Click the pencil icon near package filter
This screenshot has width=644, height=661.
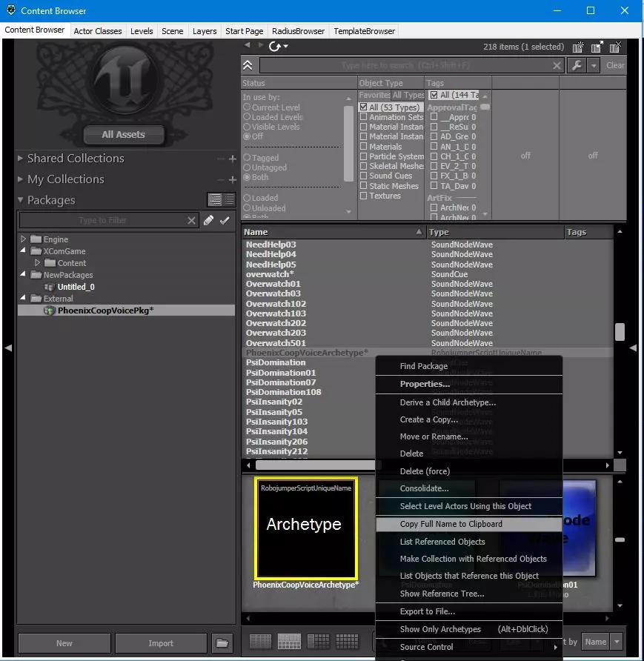[x=209, y=221]
